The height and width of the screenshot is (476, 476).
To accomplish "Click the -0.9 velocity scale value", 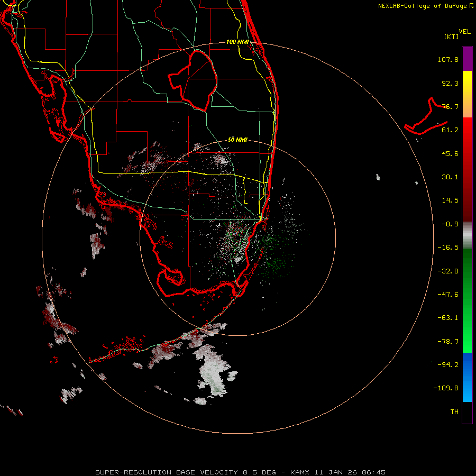I will [x=450, y=224].
